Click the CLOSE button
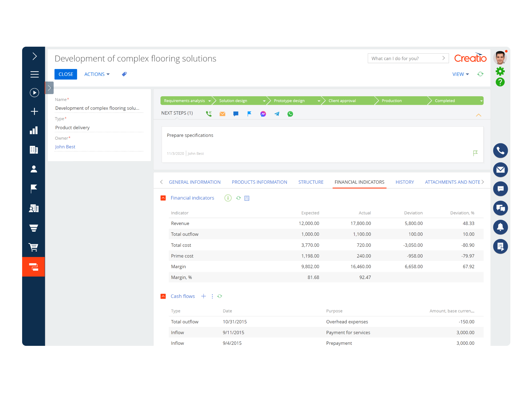 pyautogui.click(x=65, y=74)
